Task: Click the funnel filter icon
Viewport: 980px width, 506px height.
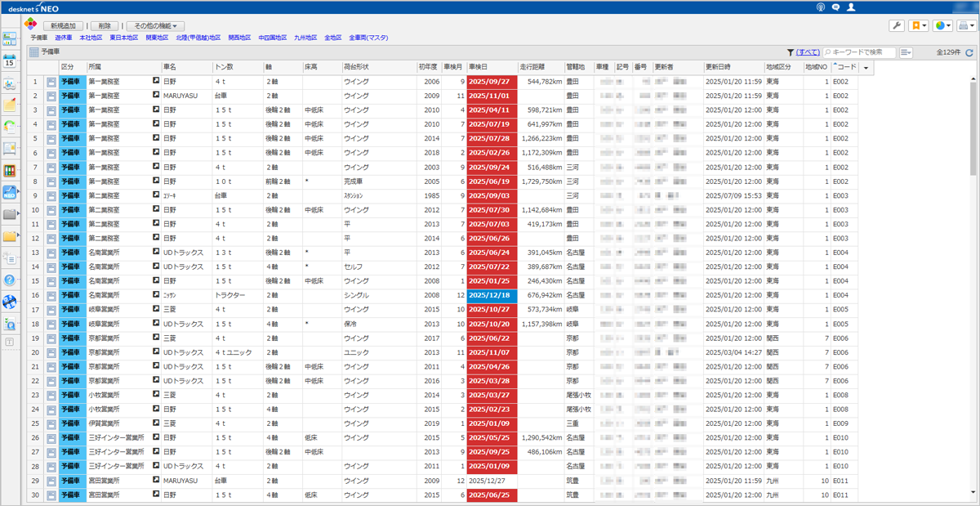Action: [790, 52]
